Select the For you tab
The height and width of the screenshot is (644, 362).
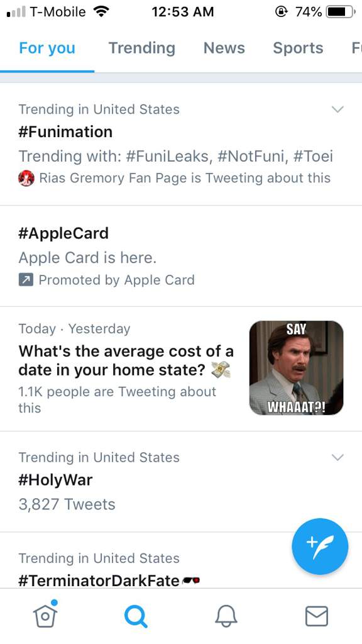47,48
